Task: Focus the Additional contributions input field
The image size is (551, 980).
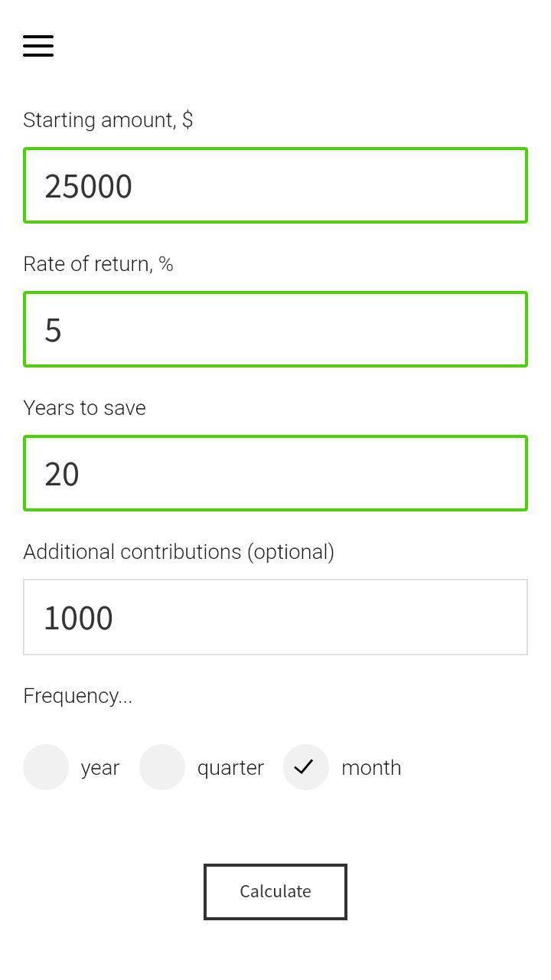Action: (x=275, y=617)
